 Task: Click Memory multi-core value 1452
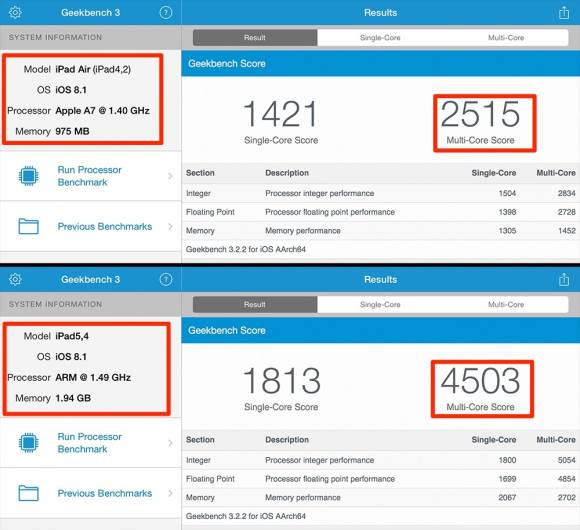pos(566,230)
